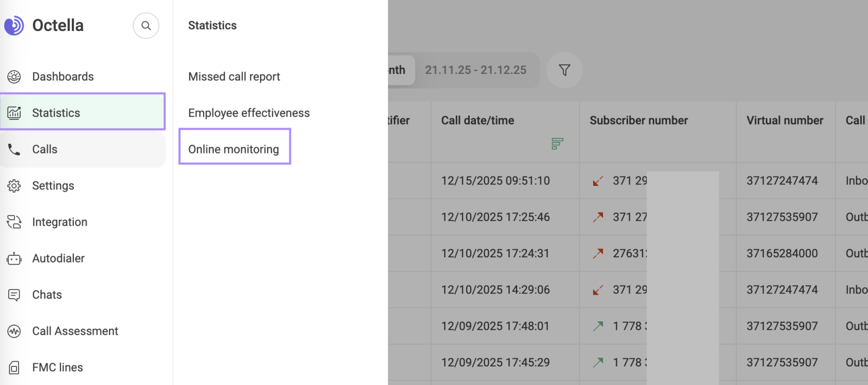Click the Calls phone icon
The height and width of the screenshot is (385, 868).
click(x=14, y=150)
